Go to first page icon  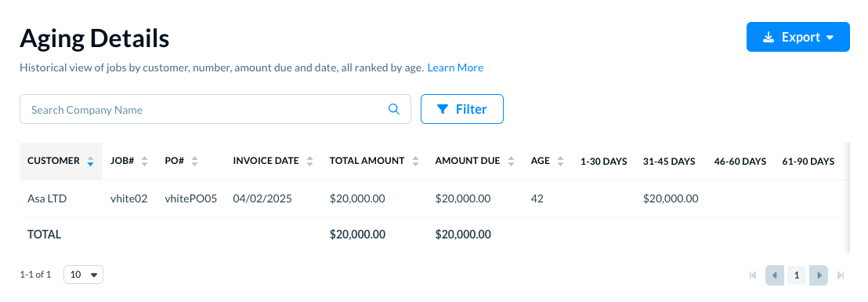[753, 275]
